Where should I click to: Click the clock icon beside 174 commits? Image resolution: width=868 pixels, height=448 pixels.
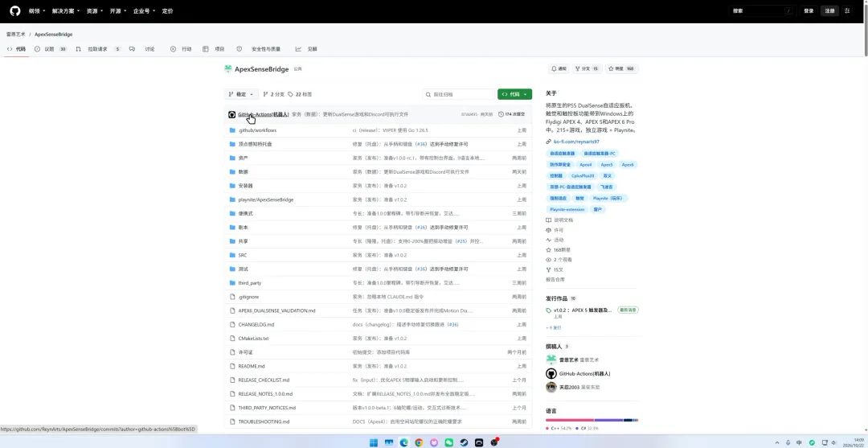point(501,115)
